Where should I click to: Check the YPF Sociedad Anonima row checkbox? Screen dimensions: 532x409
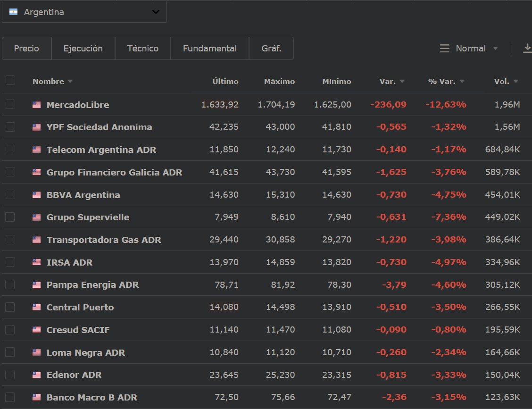click(10, 126)
